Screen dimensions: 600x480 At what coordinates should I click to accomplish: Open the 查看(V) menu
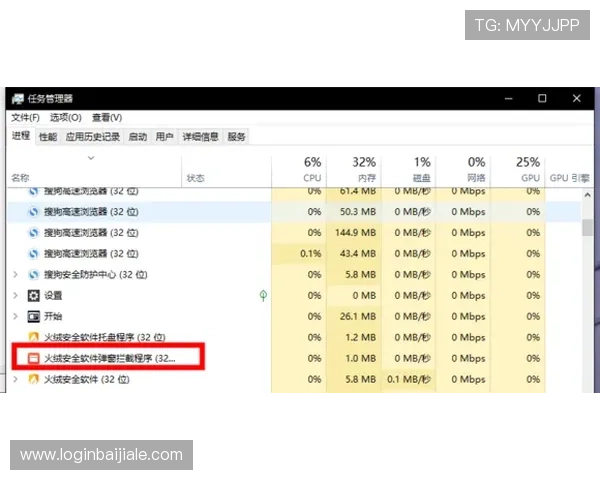(107, 118)
